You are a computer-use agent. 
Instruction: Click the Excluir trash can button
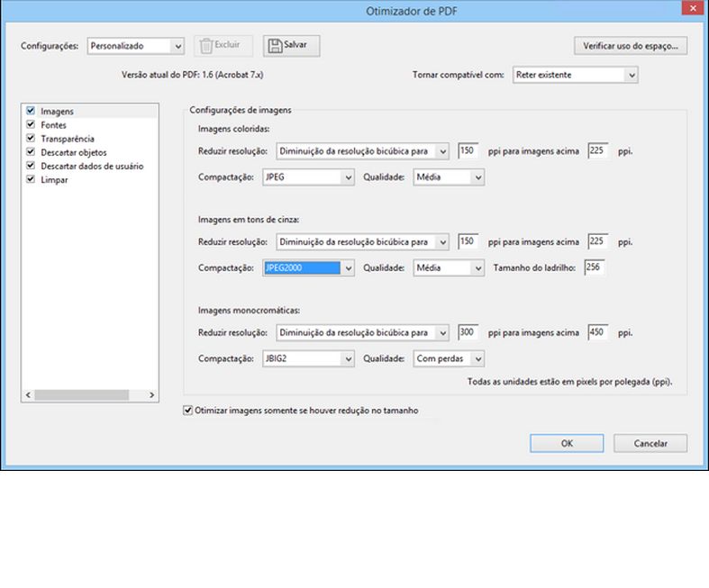point(223,46)
